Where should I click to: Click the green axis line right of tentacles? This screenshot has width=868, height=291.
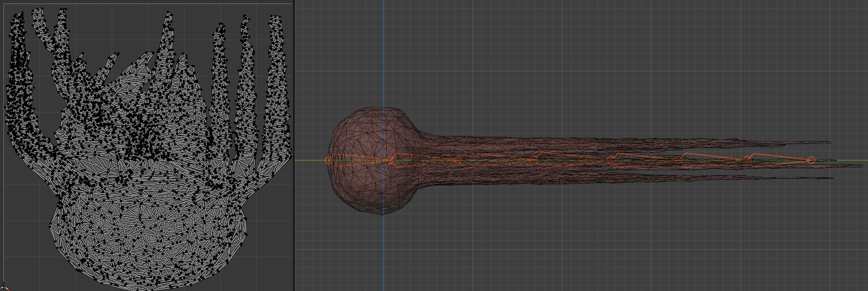click(x=848, y=160)
